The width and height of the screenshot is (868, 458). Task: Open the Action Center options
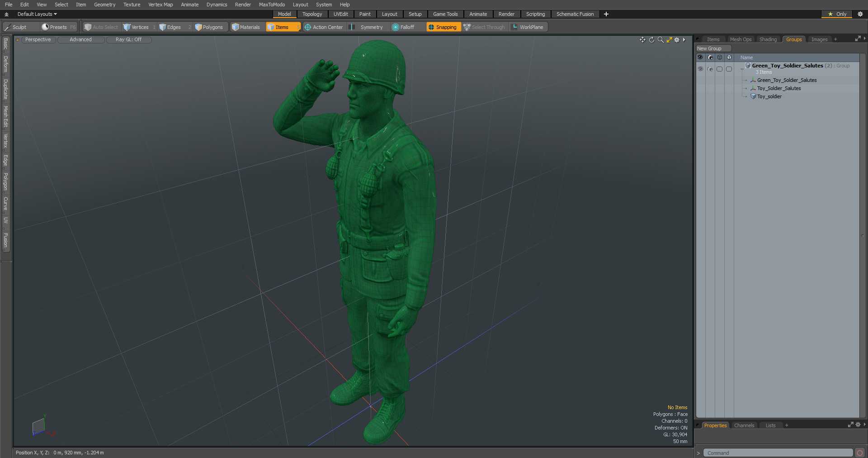click(324, 27)
